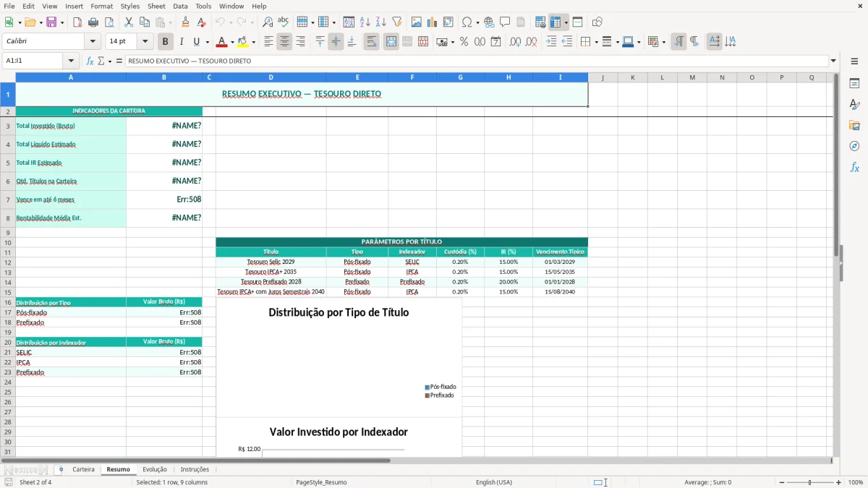Toggle Underline formatting
868x488 pixels.
coord(197,42)
